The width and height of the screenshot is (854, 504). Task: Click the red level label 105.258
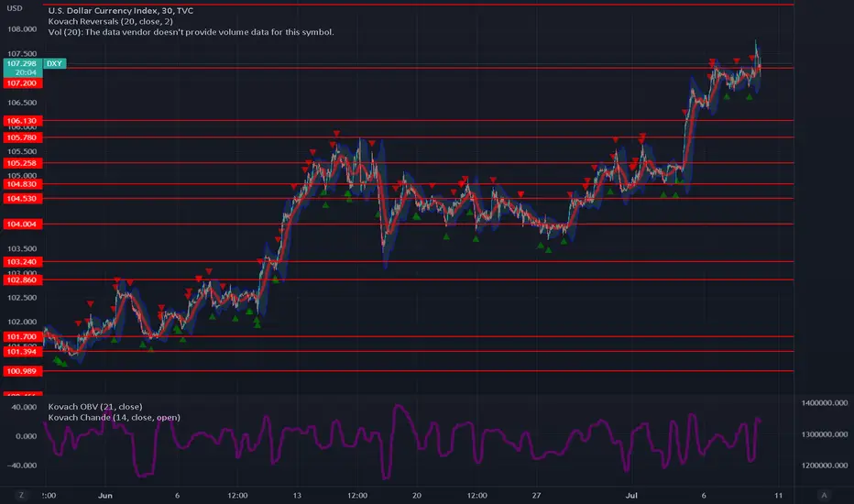pos(22,163)
